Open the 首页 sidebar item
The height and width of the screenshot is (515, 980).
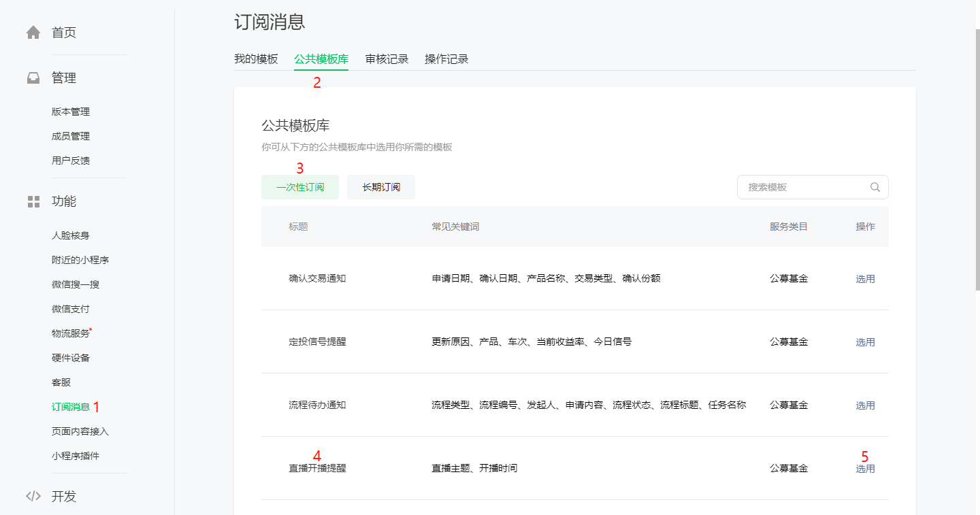point(64,33)
